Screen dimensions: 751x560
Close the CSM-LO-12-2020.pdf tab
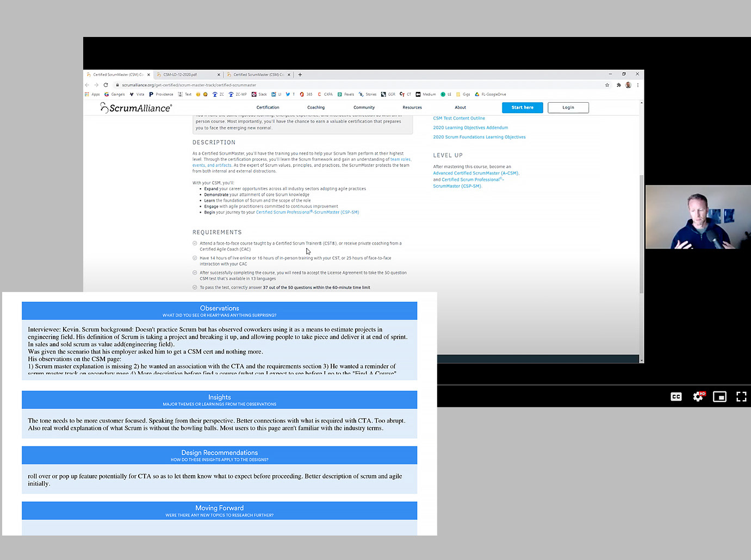click(x=219, y=74)
